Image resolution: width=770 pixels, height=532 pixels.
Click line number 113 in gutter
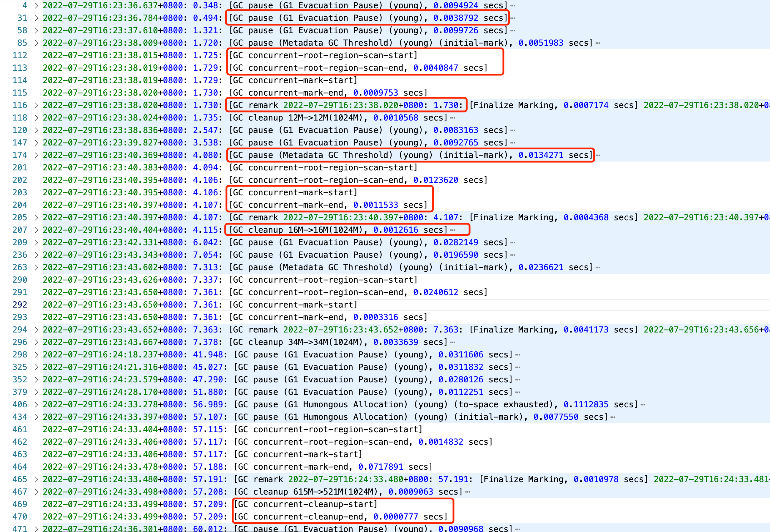20,68
